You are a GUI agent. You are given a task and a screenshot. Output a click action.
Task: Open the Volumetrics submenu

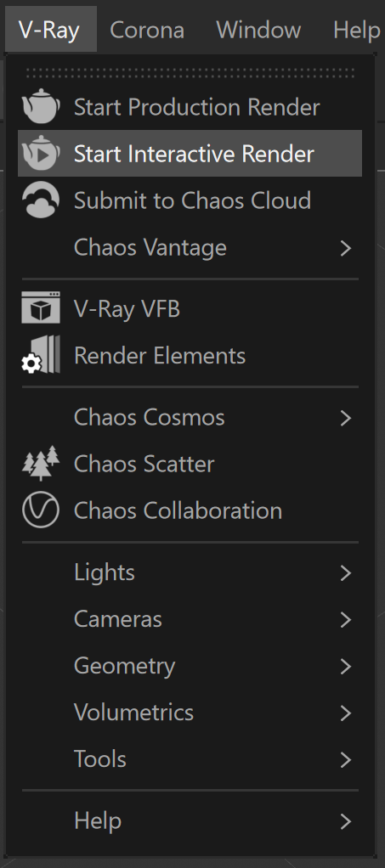tap(190, 713)
